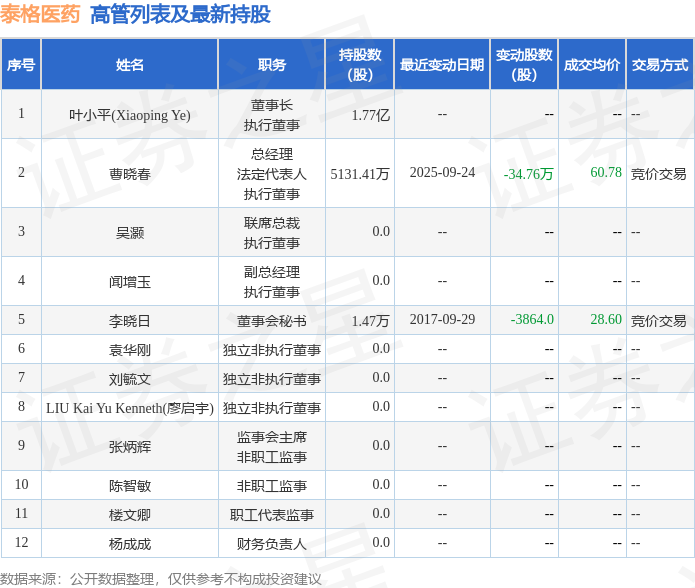Image resolution: width=695 pixels, height=588 pixels.
Task: Click the name 刘毓文
Action: click(x=130, y=379)
